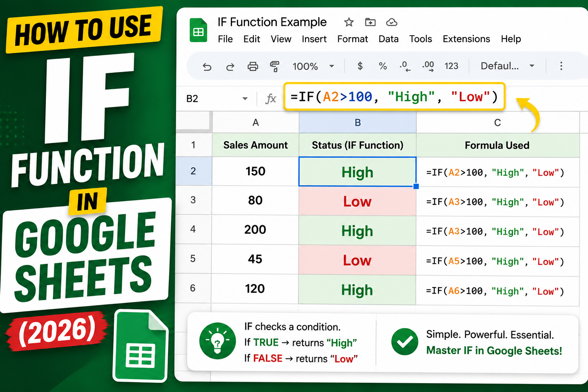Check the cloud save status icon
Image resolution: width=588 pixels, height=392 pixels.
[391, 22]
